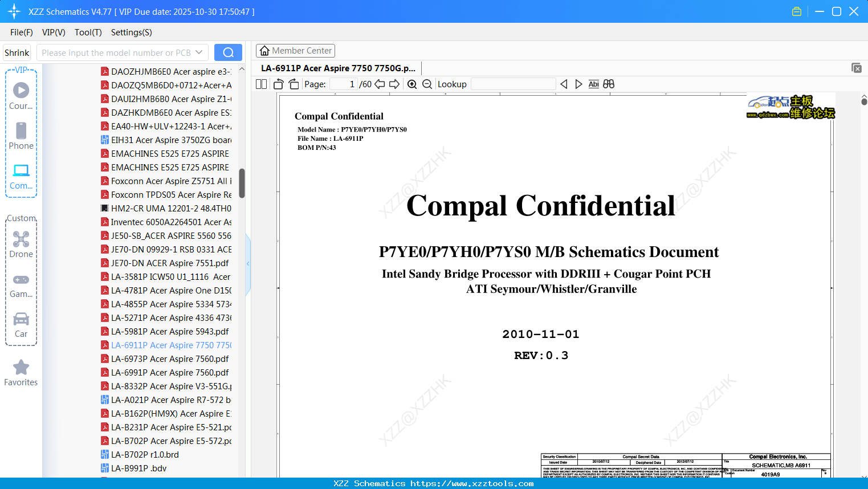This screenshot has height=489, width=868.
Task: Click the binoculars find icon
Action: [x=609, y=84]
